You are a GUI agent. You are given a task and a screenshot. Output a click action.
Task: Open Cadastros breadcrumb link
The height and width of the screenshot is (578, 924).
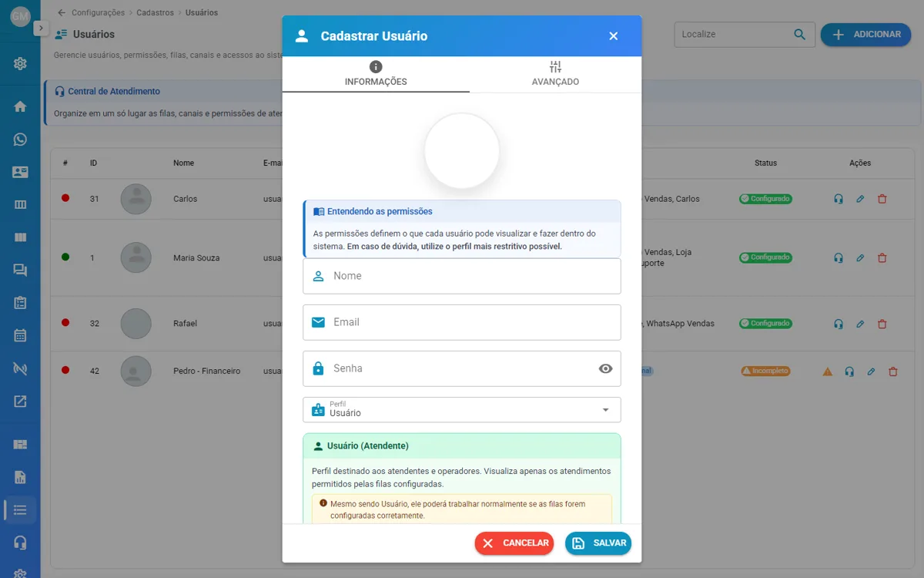[155, 12]
